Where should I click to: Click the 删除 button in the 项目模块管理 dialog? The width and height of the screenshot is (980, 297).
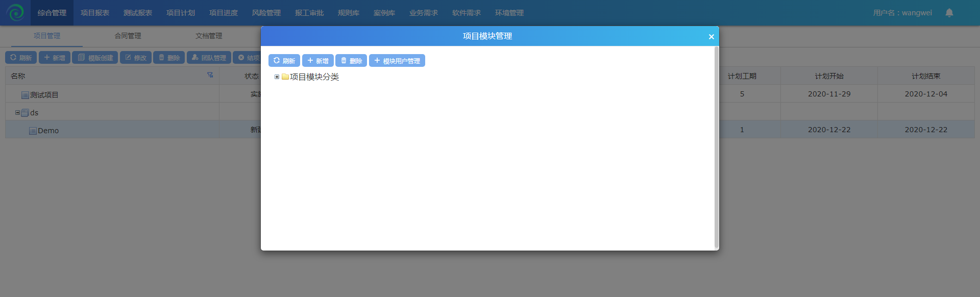351,61
